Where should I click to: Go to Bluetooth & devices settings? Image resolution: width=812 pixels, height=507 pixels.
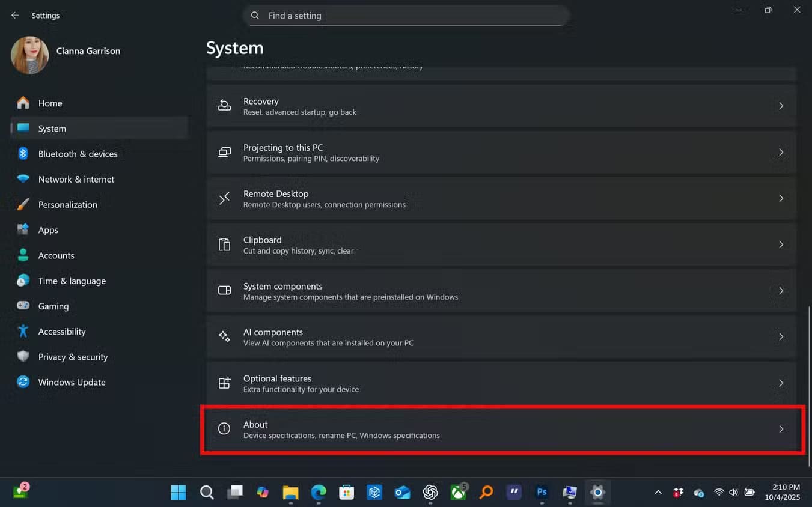(x=78, y=154)
